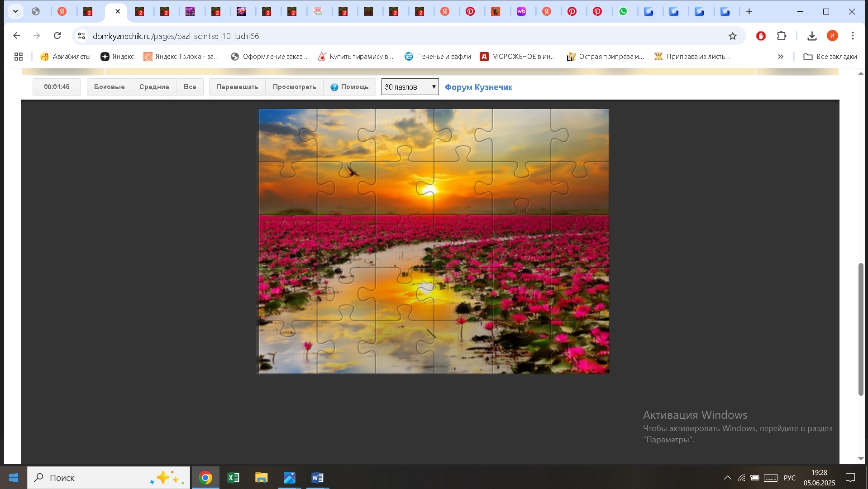The height and width of the screenshot is (489, 868).
Task: Open the Помощь help button
Action: point(349,87)
